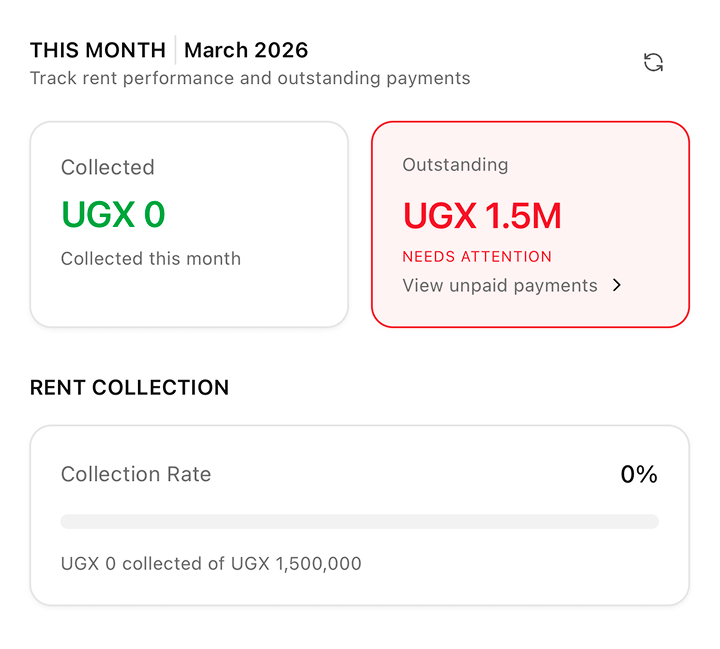Screen dimensions: 720x649
Task: Click the RENT COLLECTION section heading
Action: click(x=129, y=387)
